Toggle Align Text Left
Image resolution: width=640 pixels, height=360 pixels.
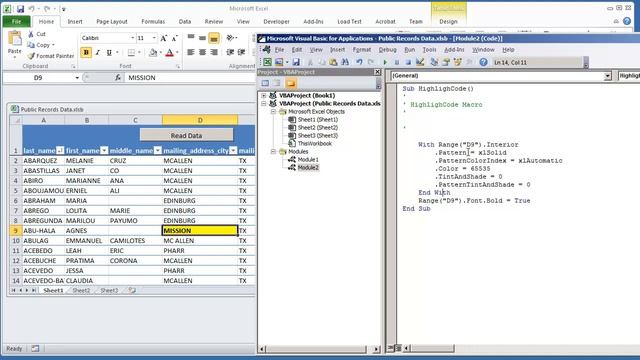click(x=191, y=52)
